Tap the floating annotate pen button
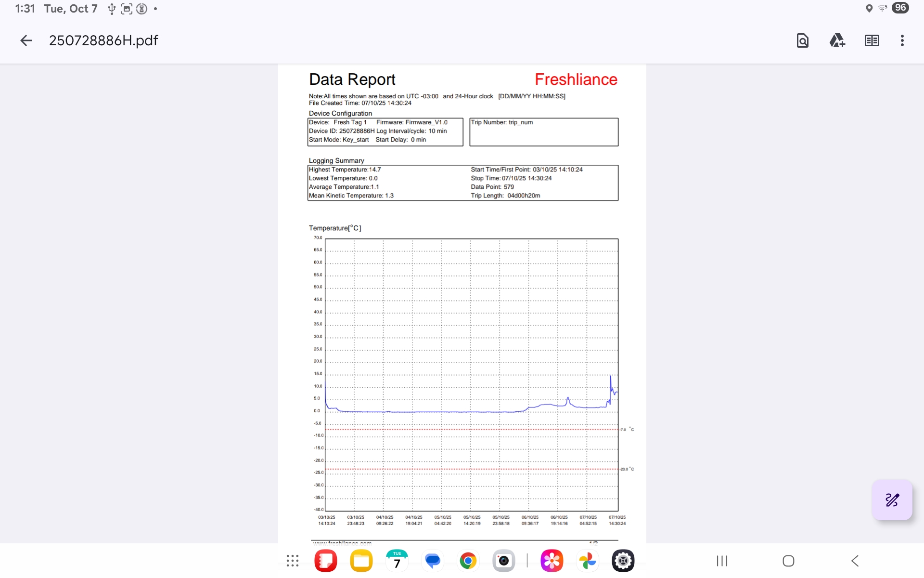Viewport: 924px width, 578px height. (x=892, y=500)
